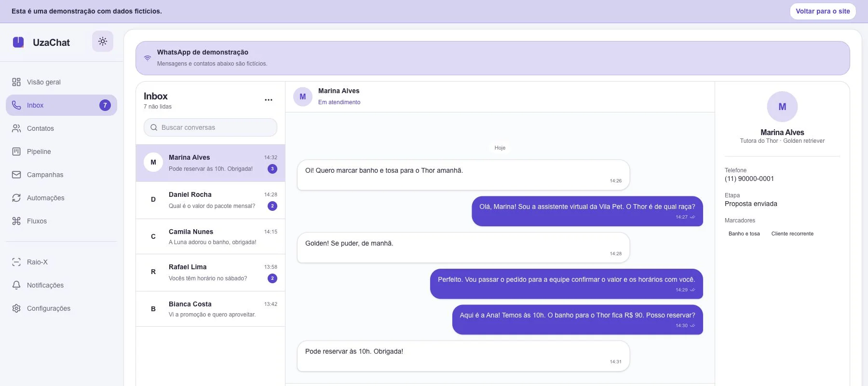The image size is (868, 386).
Task: Click Daniel Rocha's D avatar
Action: tap(153, 199)
